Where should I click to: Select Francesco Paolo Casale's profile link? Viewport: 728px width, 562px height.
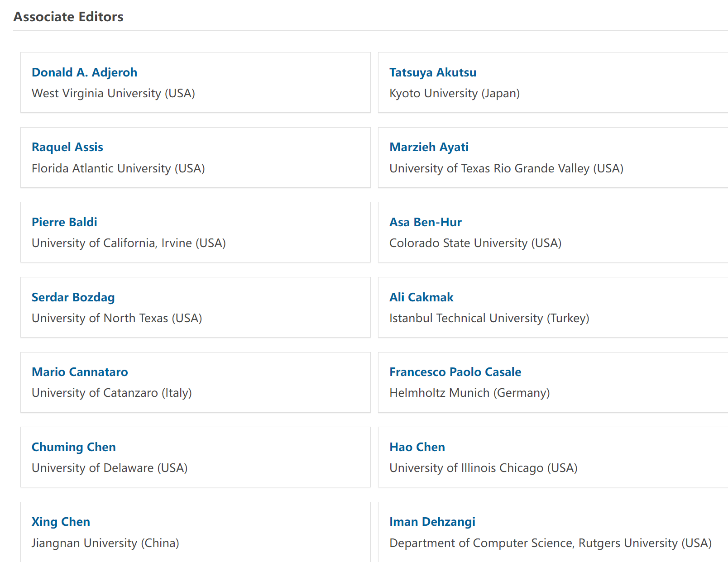click(x=455, y=372)
